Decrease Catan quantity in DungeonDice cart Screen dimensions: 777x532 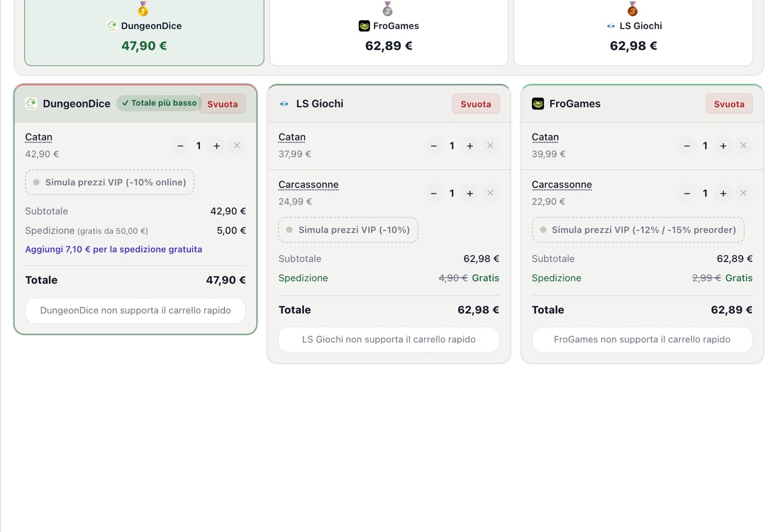(x=181, y=146)
